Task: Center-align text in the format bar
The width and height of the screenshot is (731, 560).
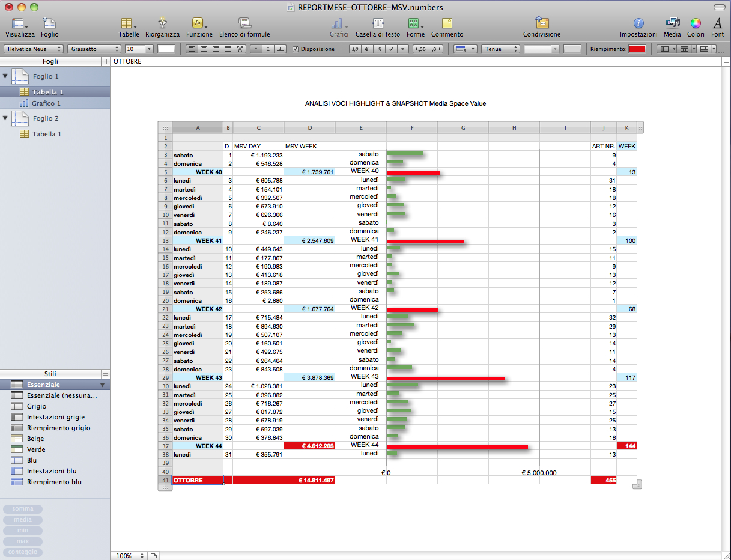Action: (204, 49)
